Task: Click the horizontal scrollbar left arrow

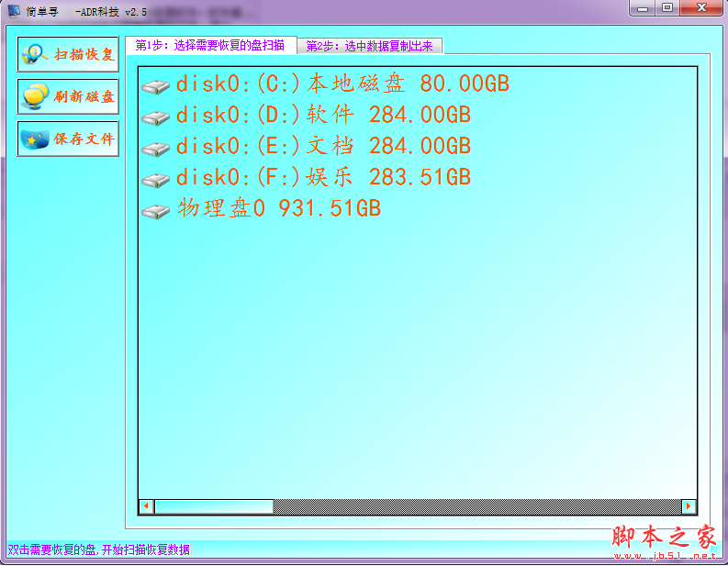Action: click(146, 506)
